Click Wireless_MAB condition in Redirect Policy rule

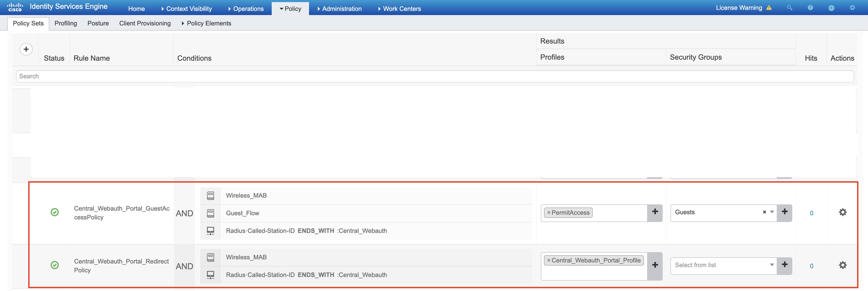coord(246,257)
